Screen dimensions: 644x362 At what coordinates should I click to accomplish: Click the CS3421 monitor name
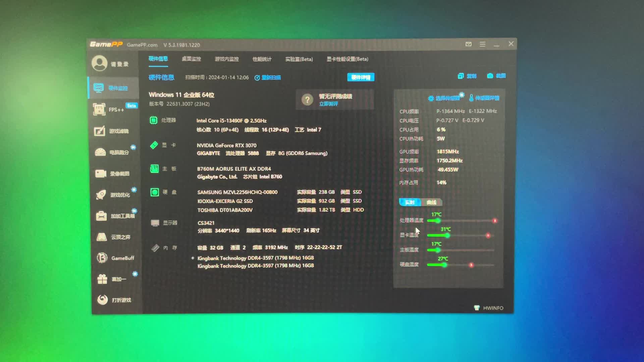(x=206, y=223)
